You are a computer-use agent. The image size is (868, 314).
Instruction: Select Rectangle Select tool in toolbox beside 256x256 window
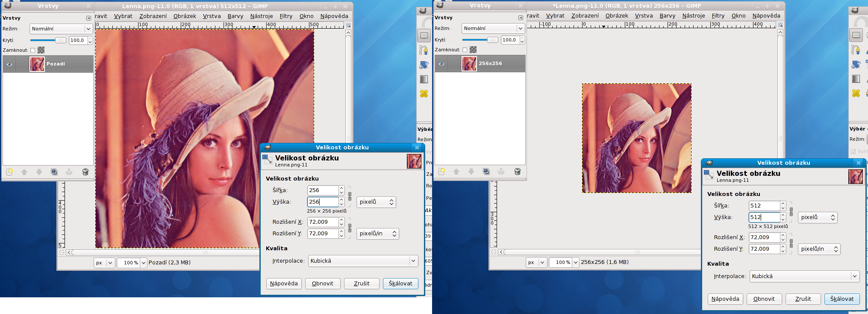tap(856, 35)
